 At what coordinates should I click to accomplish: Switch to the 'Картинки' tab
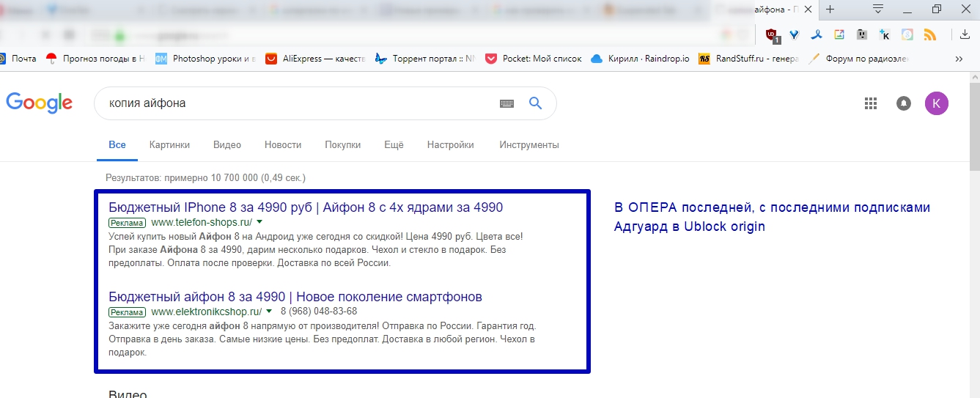[x=169, y=144]
